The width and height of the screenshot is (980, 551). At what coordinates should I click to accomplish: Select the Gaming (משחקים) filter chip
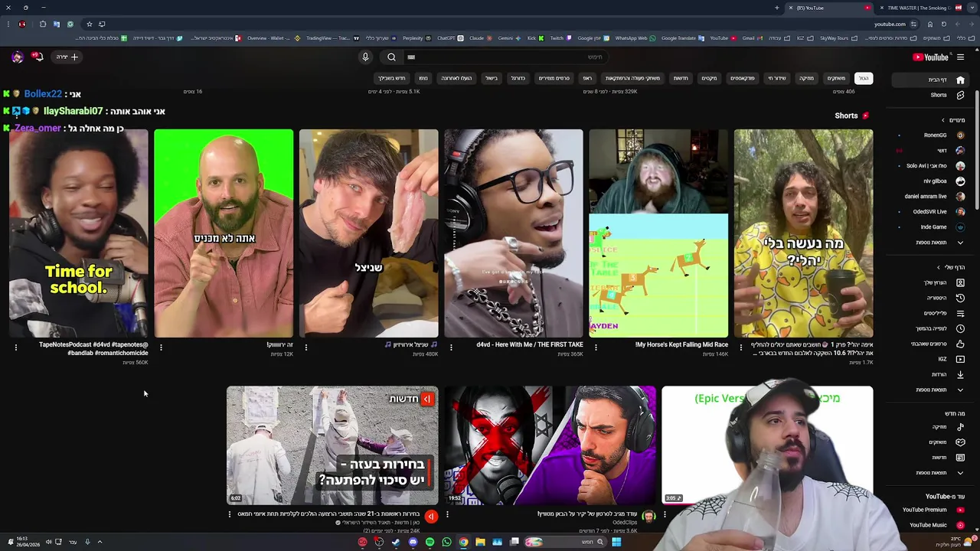(x=836, y=78)
